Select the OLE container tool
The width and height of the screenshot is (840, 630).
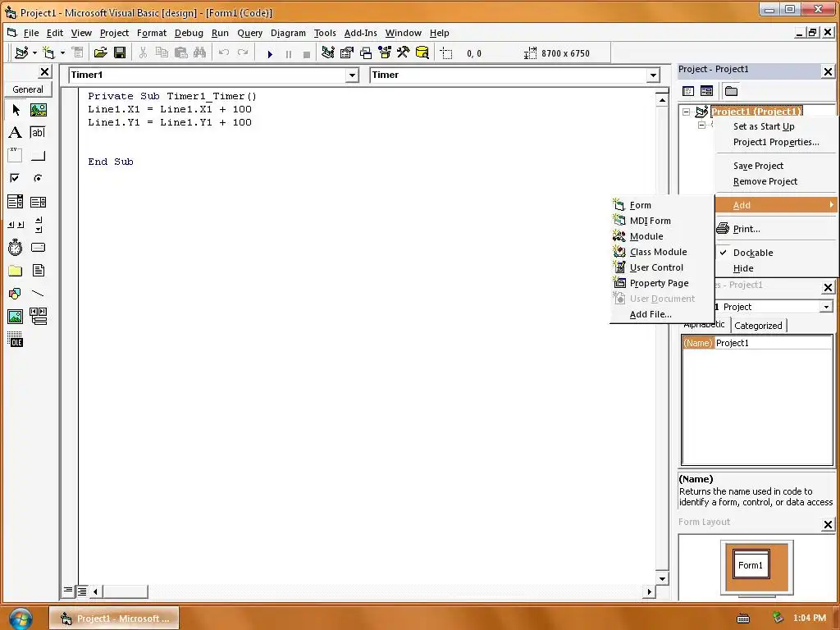coord(16,340)
